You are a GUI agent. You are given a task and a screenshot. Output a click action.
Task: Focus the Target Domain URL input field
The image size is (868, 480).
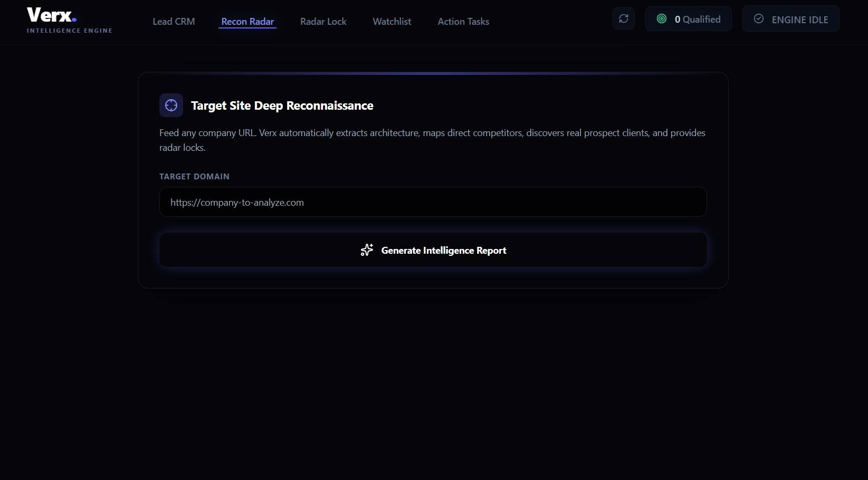tap(433, 202)
